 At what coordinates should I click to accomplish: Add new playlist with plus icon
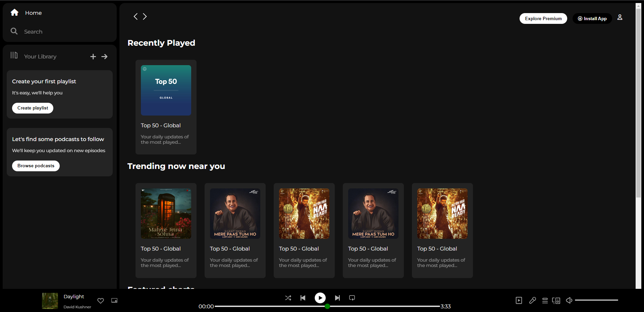tap(93, 57)
